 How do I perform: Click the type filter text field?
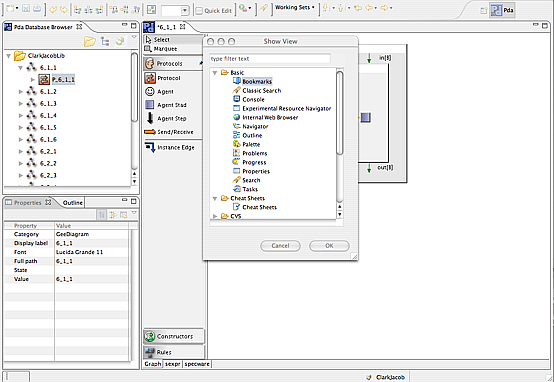[x=270, y=59]
